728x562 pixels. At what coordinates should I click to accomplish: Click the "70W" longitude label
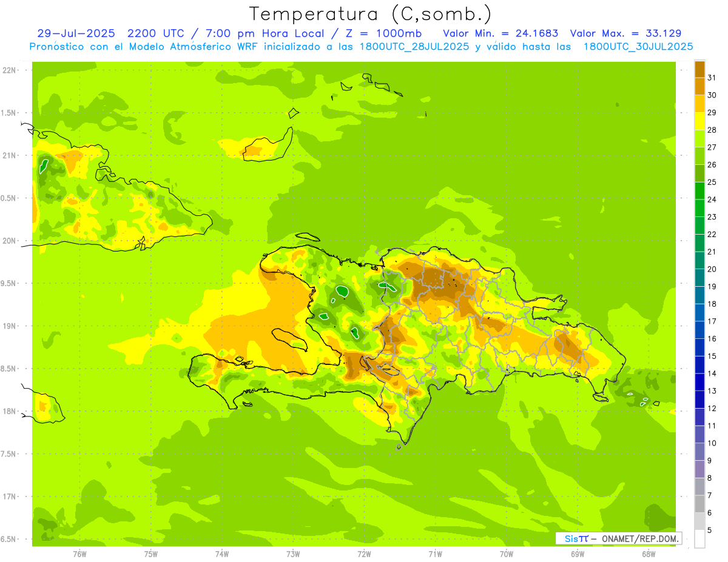[x=507, y=554]
